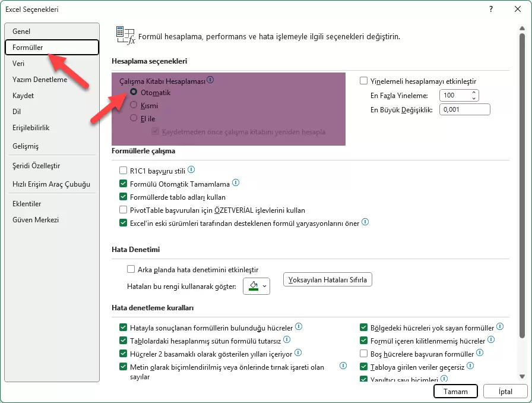The height and width of the screenshot is (403, 532).
Task: Enable Yinelemeli hesaplamayı etkinleştir checkbox
Action: pyautogui.click(x=364, y=81)
